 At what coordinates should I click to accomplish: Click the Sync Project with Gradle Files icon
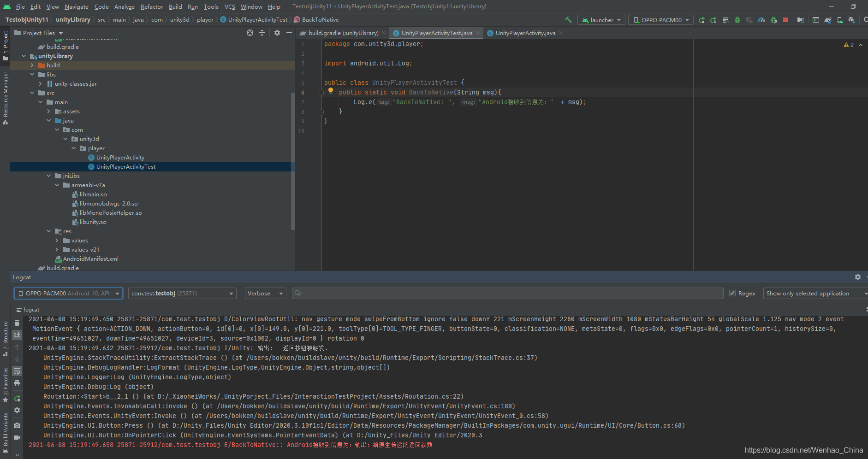click(828, 20)
